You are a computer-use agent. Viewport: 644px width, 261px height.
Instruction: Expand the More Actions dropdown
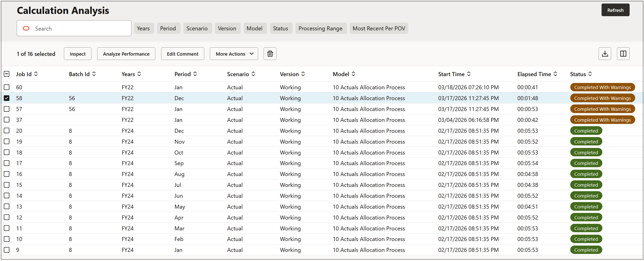[234, 54]
